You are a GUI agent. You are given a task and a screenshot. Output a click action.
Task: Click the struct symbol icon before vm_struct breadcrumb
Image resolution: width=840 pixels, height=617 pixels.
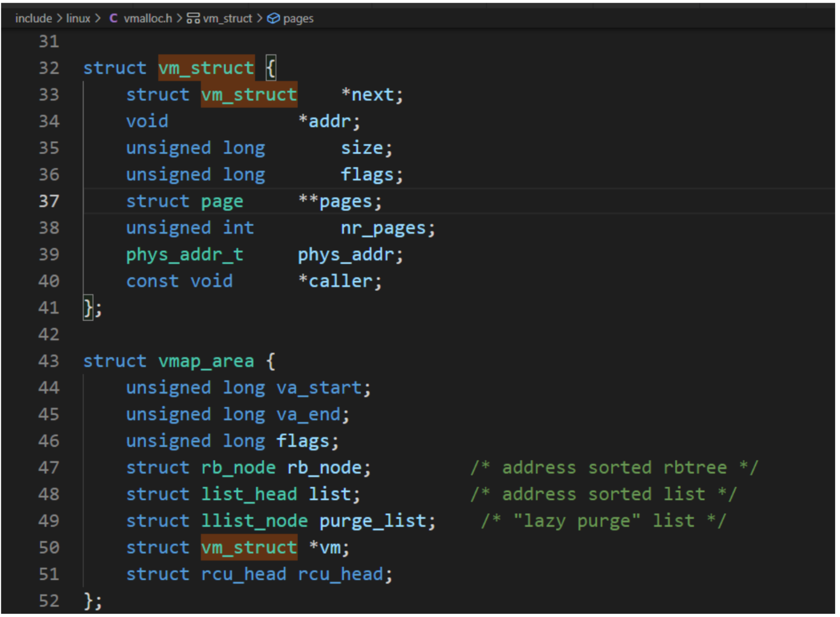click(x=193, y=18)
